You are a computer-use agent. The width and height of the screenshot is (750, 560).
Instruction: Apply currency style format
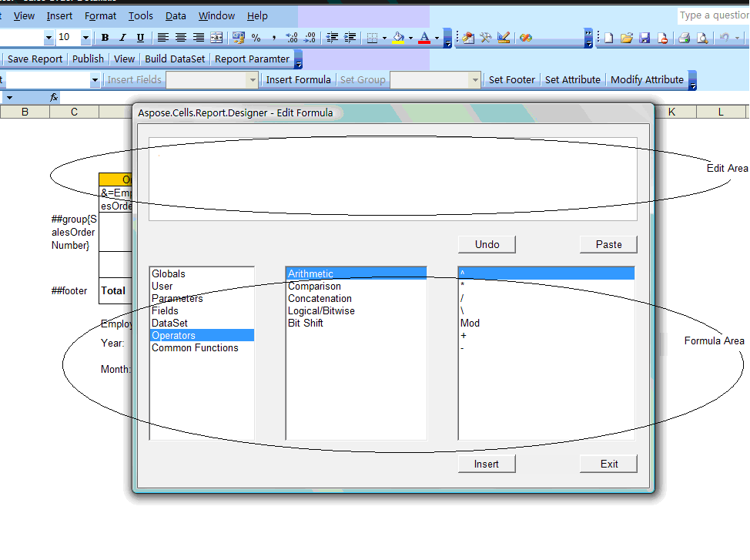pos(238,38)
